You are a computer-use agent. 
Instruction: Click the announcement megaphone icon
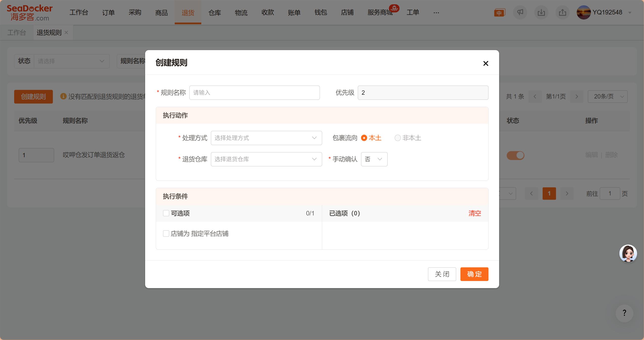pos(520,12)
